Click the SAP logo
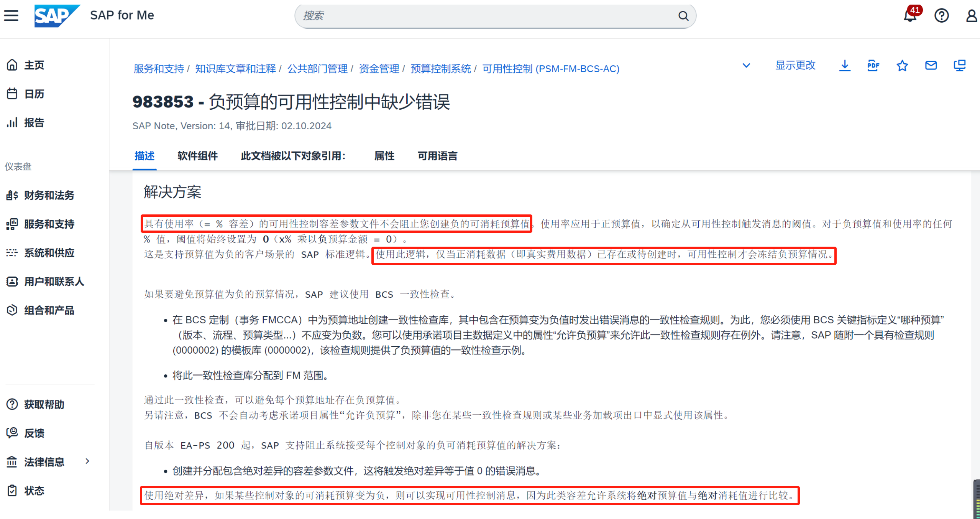This screenshot has height=519, width=980. pyautogui.click(x=57, y=16)
